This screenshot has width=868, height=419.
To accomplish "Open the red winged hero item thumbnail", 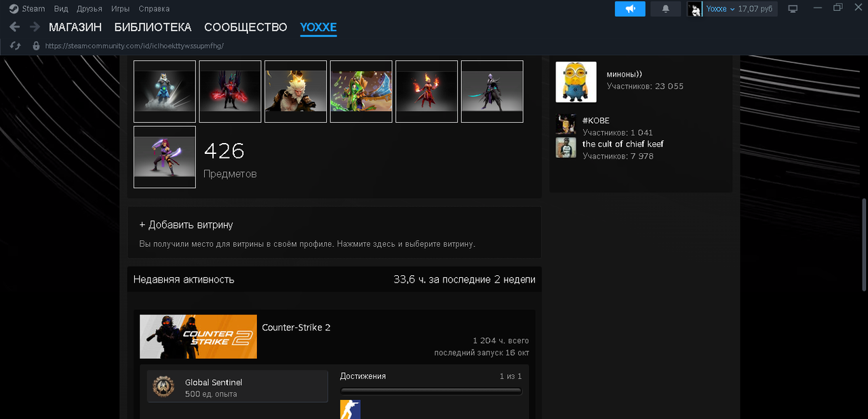I will point(230,92).
